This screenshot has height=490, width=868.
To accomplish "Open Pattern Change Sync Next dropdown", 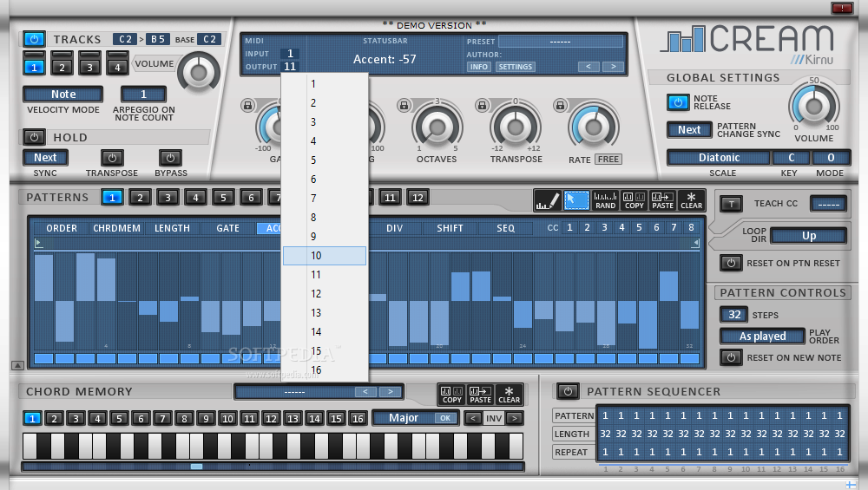I will pyautogui.click(x=689, y=129).
